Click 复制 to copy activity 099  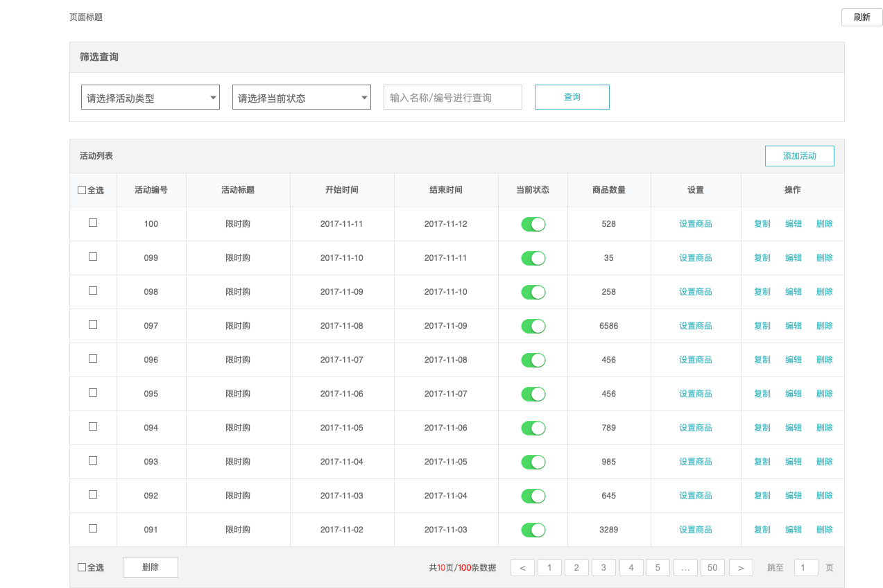[x=761, y=257]
